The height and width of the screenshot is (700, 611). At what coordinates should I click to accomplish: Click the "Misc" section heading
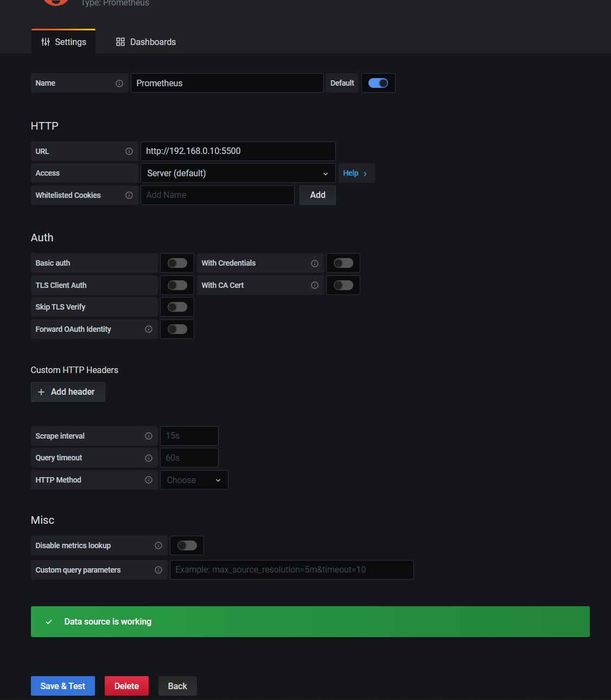[43, 520]
